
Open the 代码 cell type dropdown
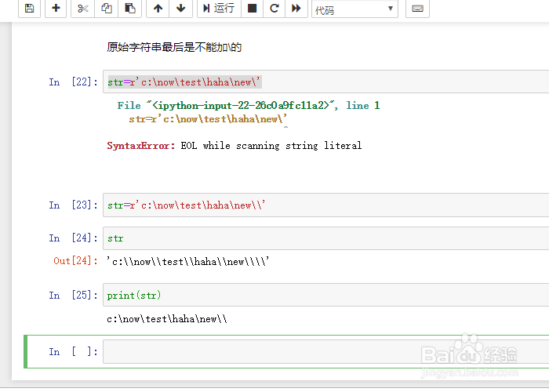point(354,9)
